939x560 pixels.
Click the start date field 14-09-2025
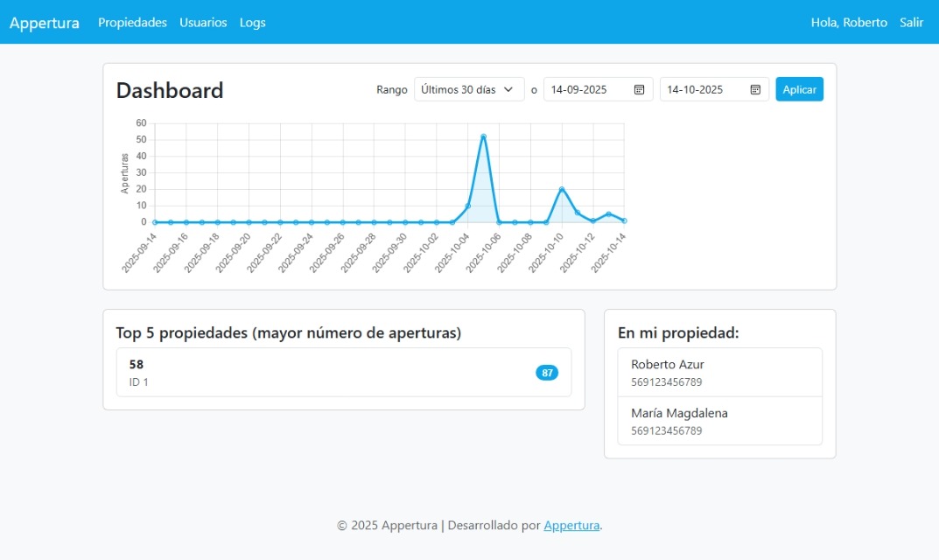(586, 89)
